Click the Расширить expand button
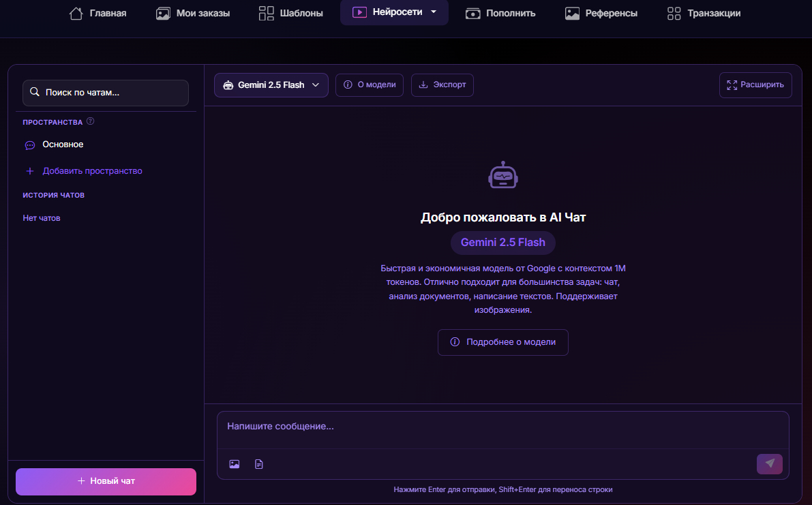 point(755,85)
